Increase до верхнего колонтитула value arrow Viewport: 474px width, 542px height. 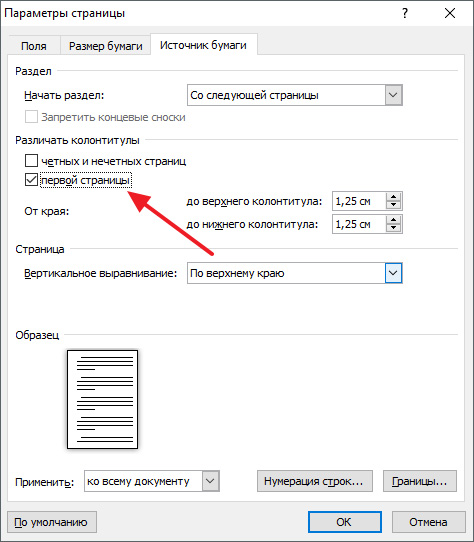[x=393, y=197]
